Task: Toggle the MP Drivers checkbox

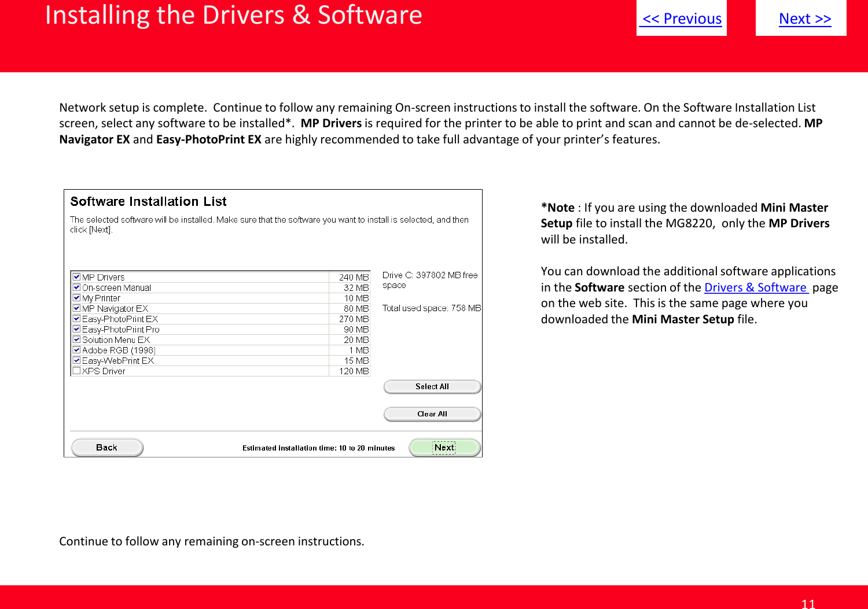Action: (x=76, y=277)
